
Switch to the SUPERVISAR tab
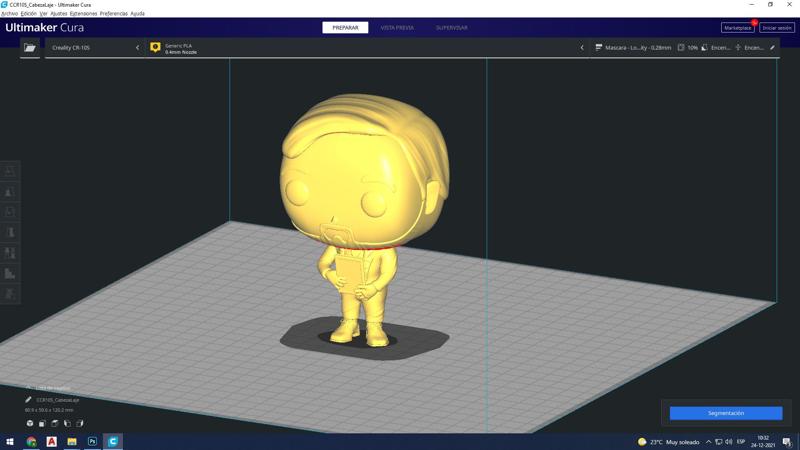[x=452, y=28]
